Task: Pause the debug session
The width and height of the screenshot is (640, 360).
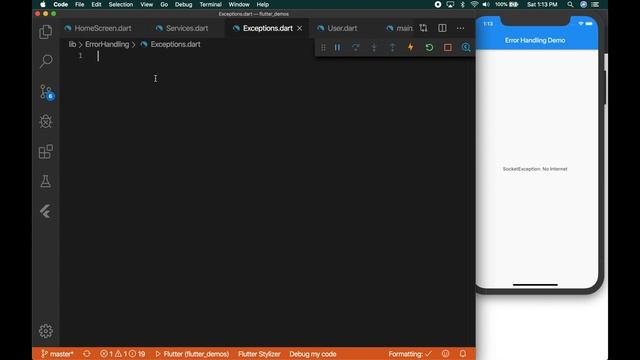Action: (x=338, y=47)
